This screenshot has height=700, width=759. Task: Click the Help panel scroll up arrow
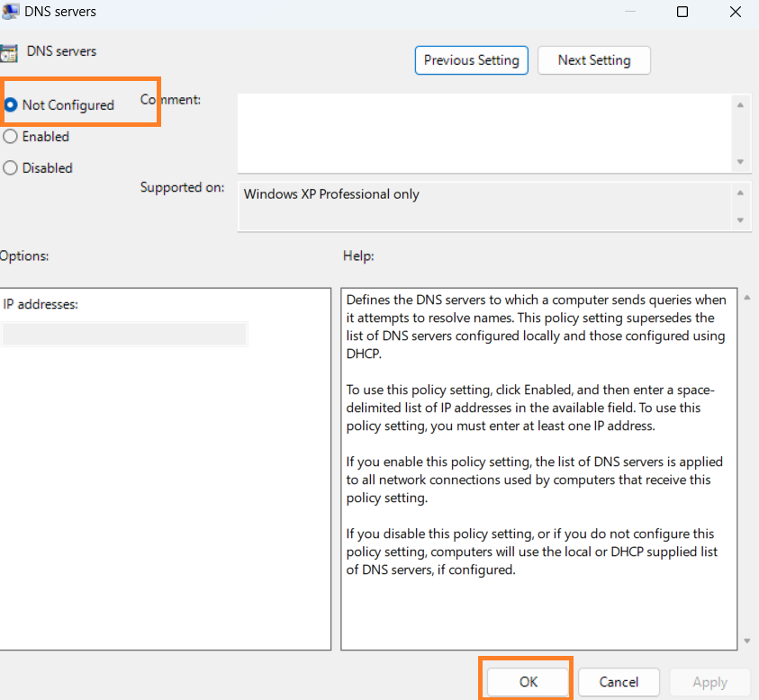[x=745, y=298]
